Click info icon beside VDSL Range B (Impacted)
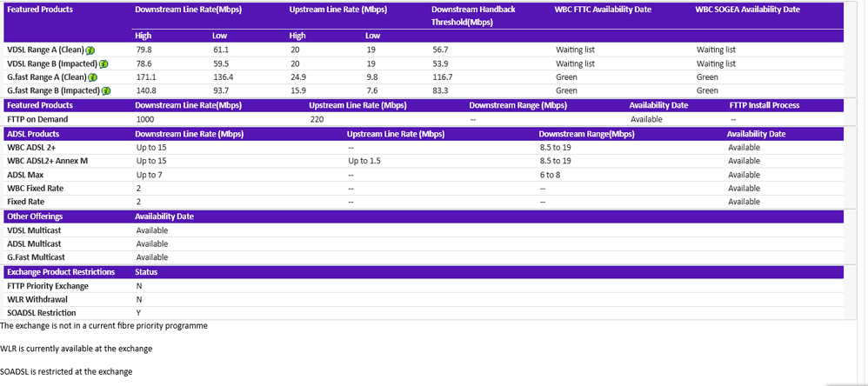This screenshot has height=386, width=868. (x=104, y=64)
